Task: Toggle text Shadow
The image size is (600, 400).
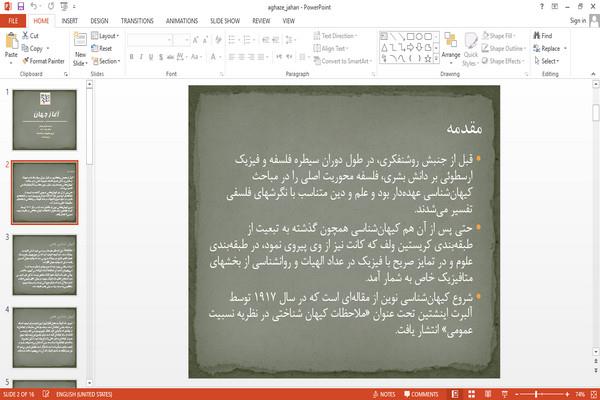Action: pyautogui.click(x=161, y=57)
